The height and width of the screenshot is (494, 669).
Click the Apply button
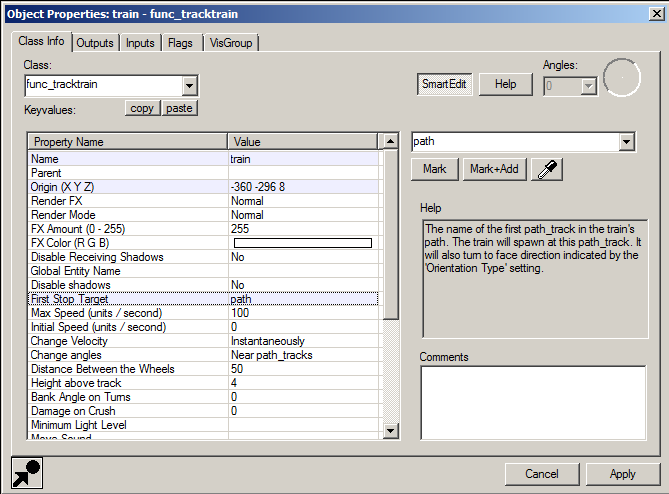pyautogui.click(x=622, y=473)
